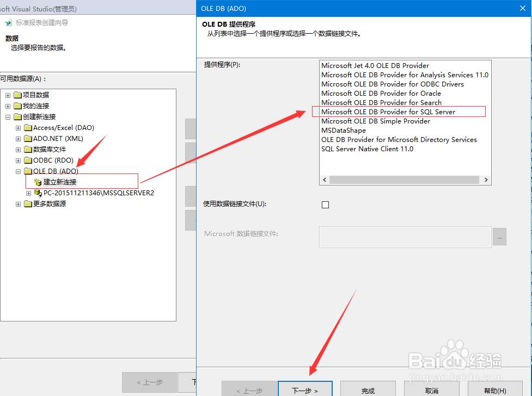The height and width of the screenshot is (396, 532).
Task: Click the Access/Excel (DAO) folder icon
Action: pos(29,127)
